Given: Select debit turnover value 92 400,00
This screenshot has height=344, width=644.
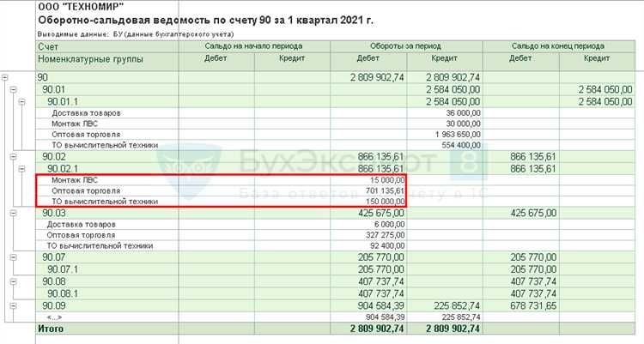Looking at the screenshot, I should (x=387, y=246).
